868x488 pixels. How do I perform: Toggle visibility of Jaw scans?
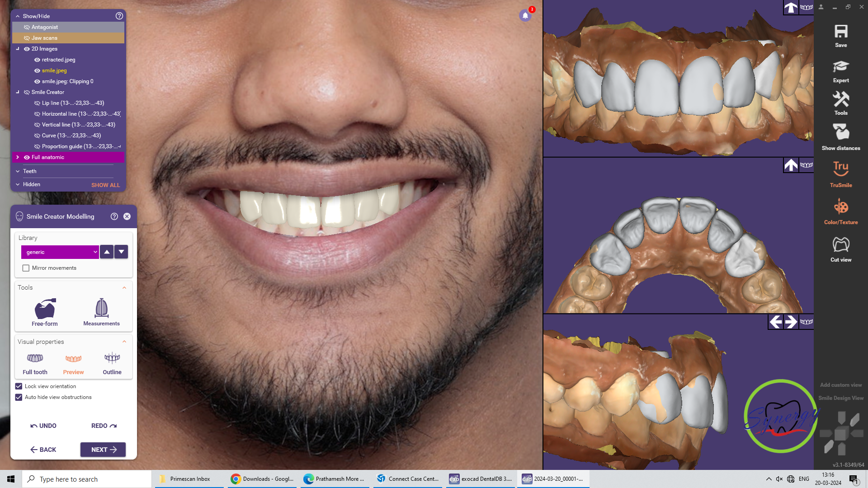click(27, 38)
